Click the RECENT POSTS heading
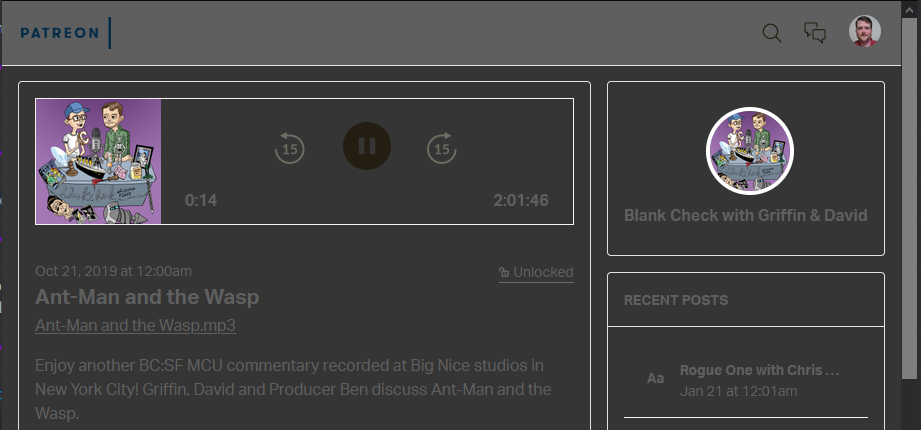Viewport: 921px width, 430px height. (x=676, y=300)
